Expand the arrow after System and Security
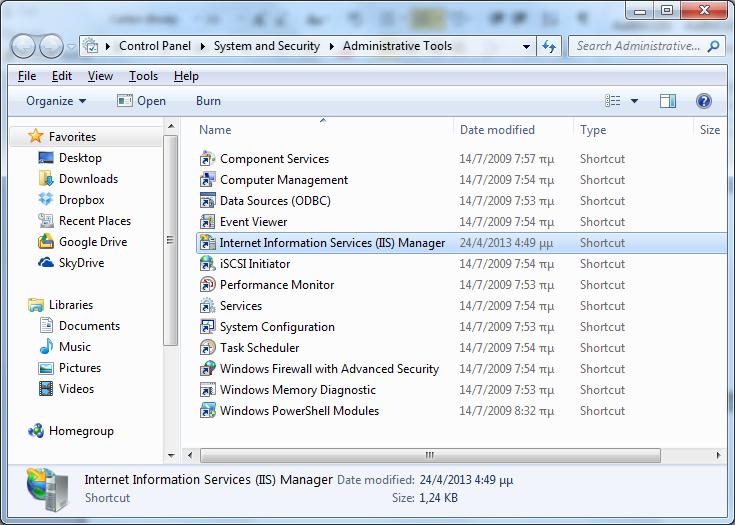 coord(331,46)
